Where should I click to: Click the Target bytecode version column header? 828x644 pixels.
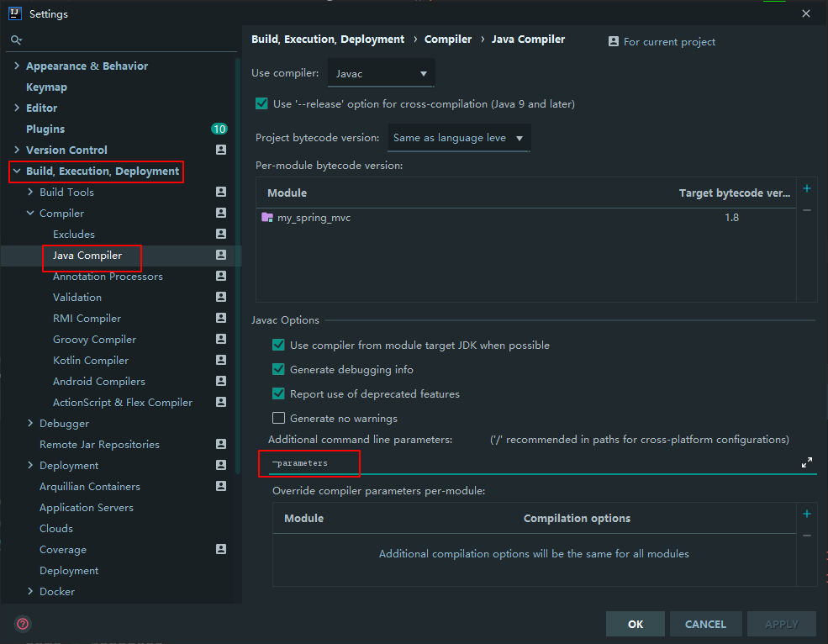tap(735, 193)
